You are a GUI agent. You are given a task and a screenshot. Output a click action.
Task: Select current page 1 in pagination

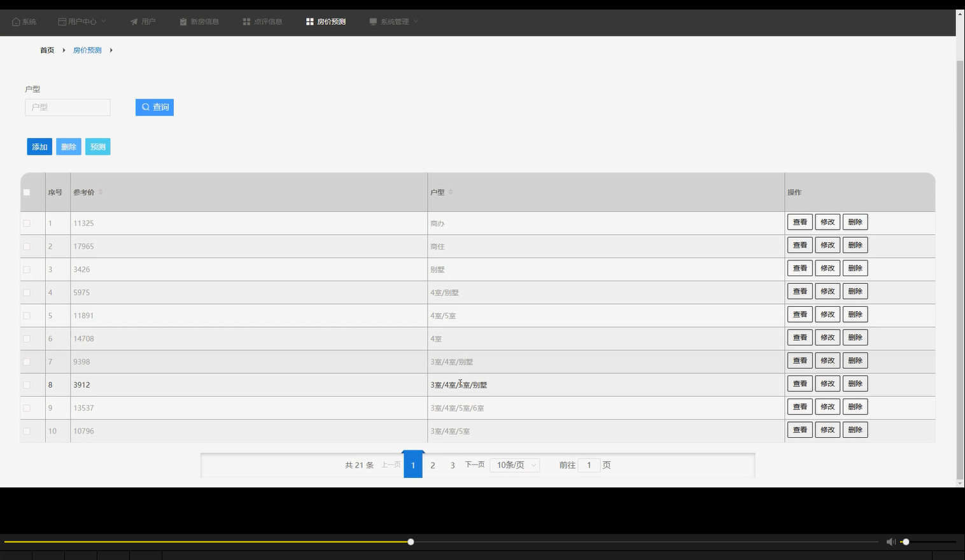(413, 465)
